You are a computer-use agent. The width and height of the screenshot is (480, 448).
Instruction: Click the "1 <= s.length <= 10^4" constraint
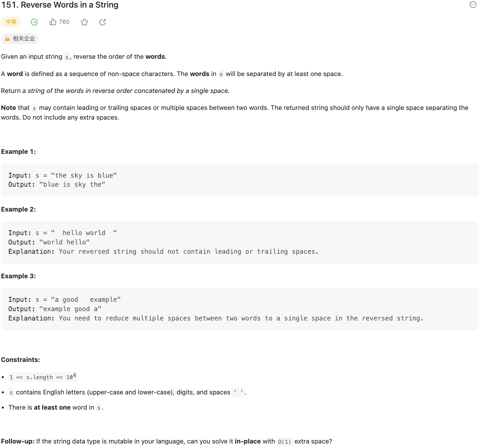click(x=43, y=377)
